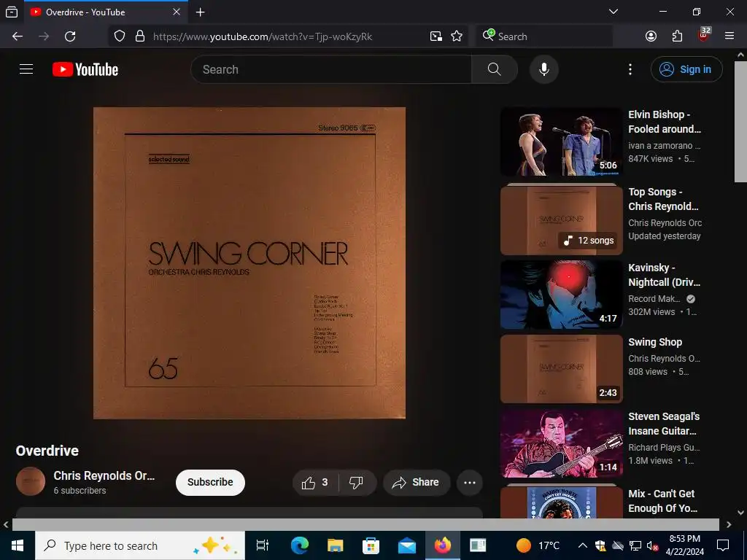Open Steven Seagal's Insane Guitar thumbnail
747x560 pixels.
pyautogui.click(x=561, y=443)
